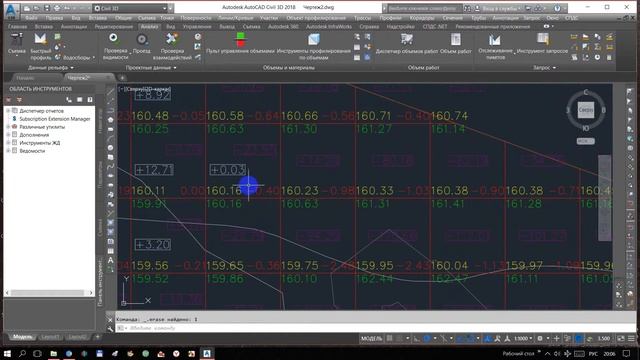640x360 pixels.
Task: Open Инструменты профилирования по объемам
Action: (x=313, y=46)
